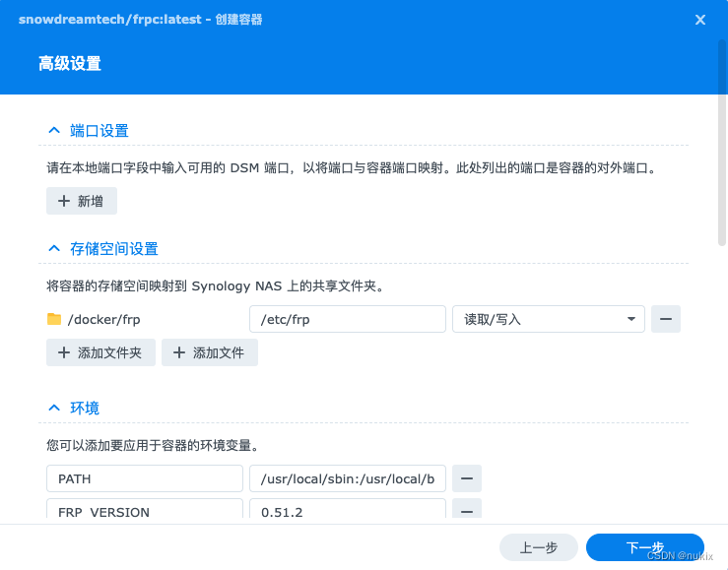Open the 读取/写入 permission dropdown
Screen dimensions: 728x570
coord(549,319)
